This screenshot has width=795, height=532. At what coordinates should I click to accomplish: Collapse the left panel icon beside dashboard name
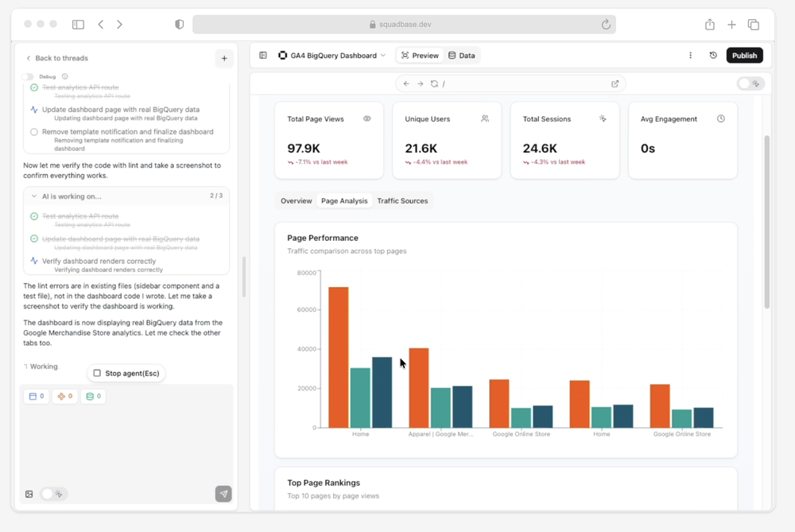tap(262, 56)
